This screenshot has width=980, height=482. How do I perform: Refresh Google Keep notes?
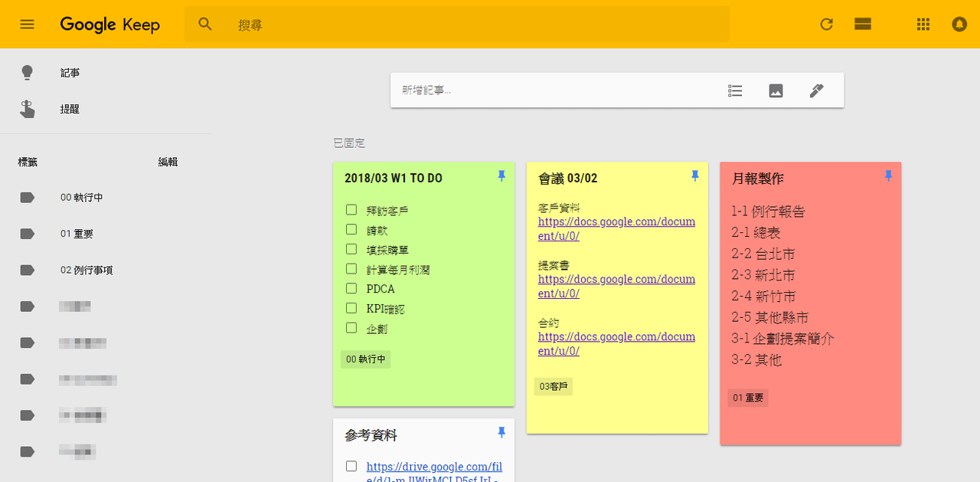pos(826,24)
